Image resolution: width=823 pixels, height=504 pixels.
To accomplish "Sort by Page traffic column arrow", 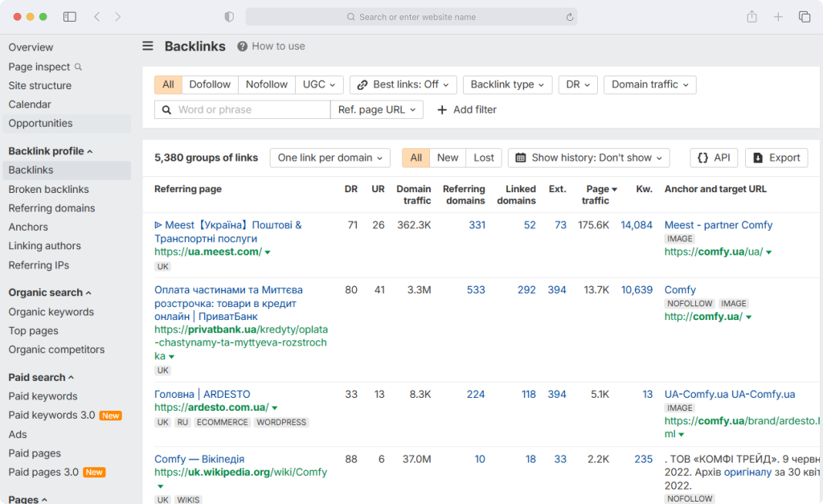I will (615, 189).
